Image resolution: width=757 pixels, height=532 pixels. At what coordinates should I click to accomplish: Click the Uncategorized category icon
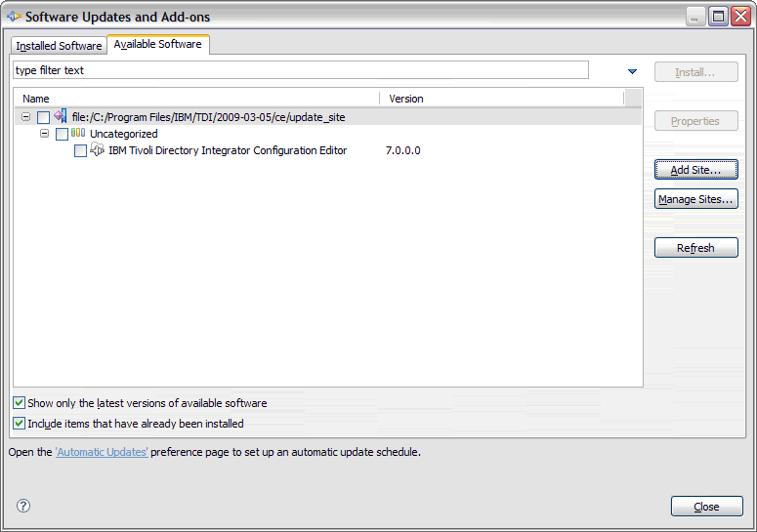(x=78, y=133)
